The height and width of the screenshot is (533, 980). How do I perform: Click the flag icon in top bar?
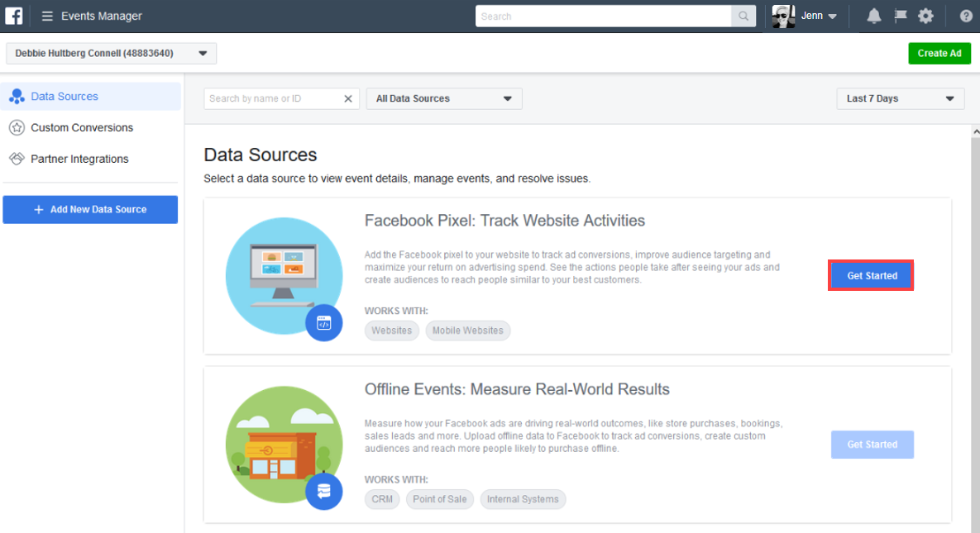900,17
